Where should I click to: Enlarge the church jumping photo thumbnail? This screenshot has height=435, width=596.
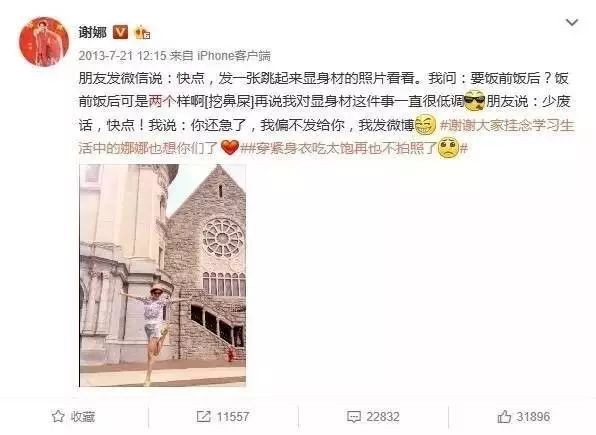163,275
